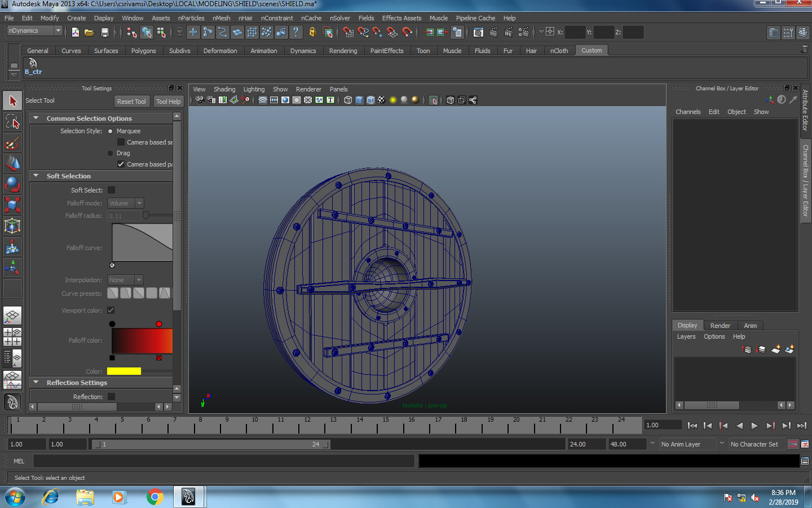
Task: Activate the Paint Selection tool
Action: click(x=12, y=143)
